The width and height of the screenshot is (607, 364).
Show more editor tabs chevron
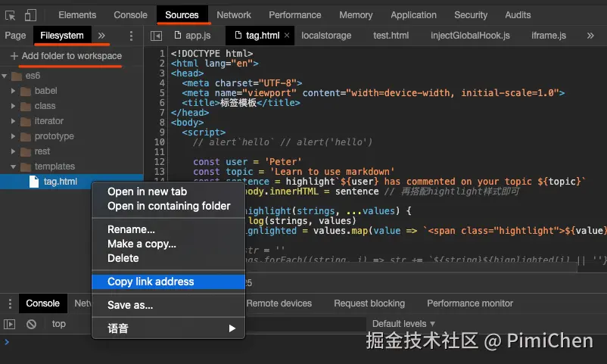[x=590, y=36]
